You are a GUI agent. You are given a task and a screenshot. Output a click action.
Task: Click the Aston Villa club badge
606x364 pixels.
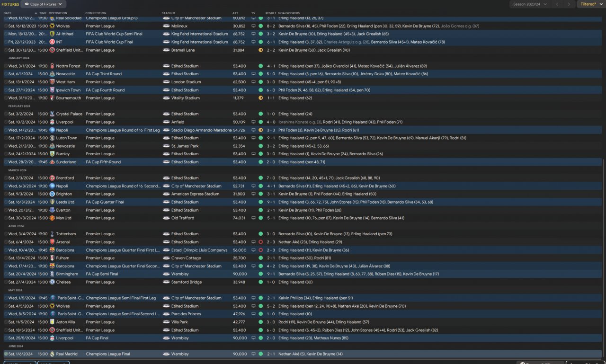(x=52, y=322)
